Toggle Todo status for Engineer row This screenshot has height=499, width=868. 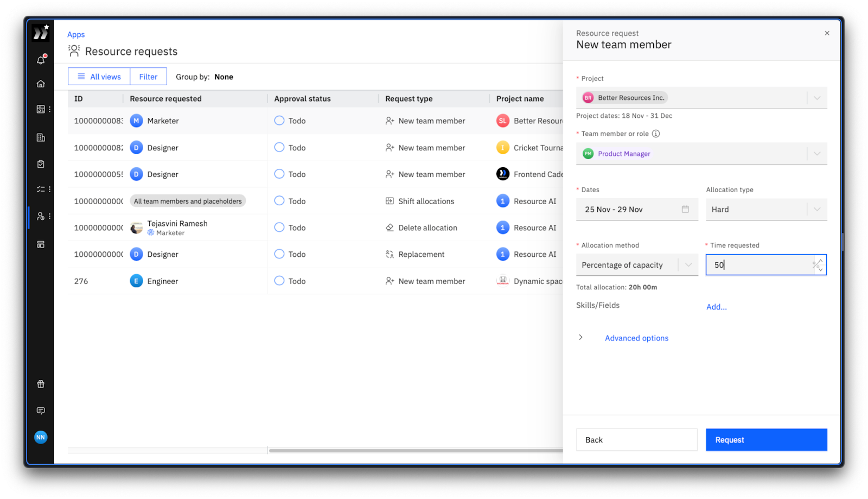point(279,281)
